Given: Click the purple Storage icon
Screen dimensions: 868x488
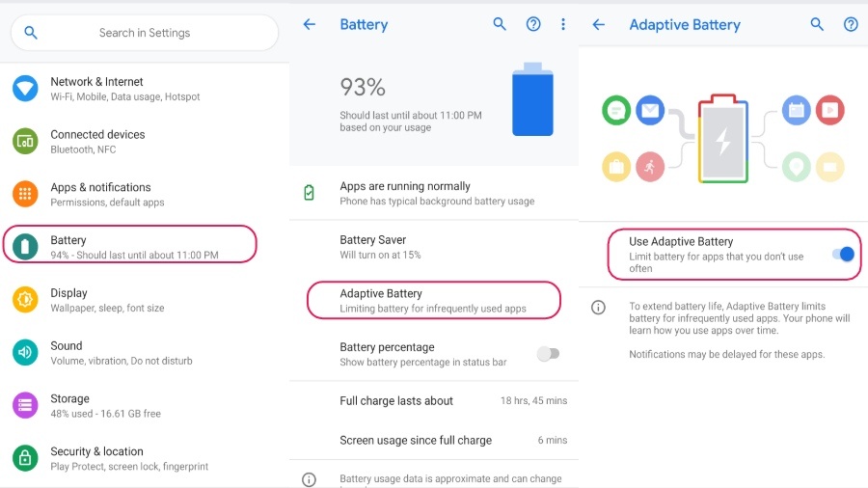Looking at the screenshot, I should (25, 405).
